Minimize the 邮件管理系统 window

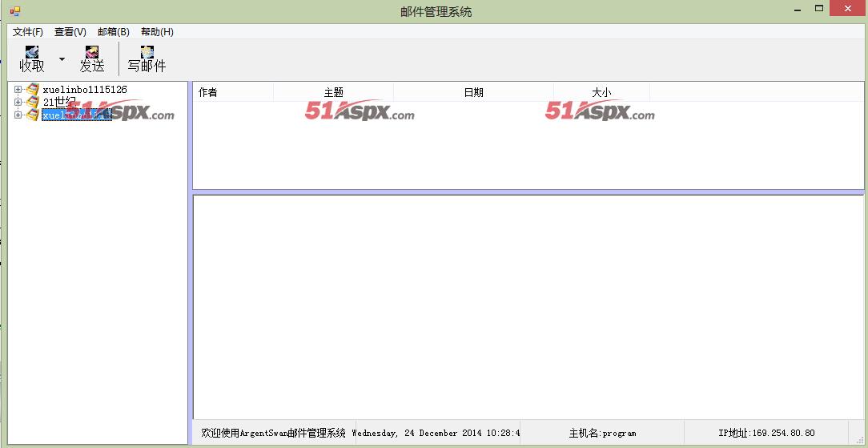[x=798, y=10]
